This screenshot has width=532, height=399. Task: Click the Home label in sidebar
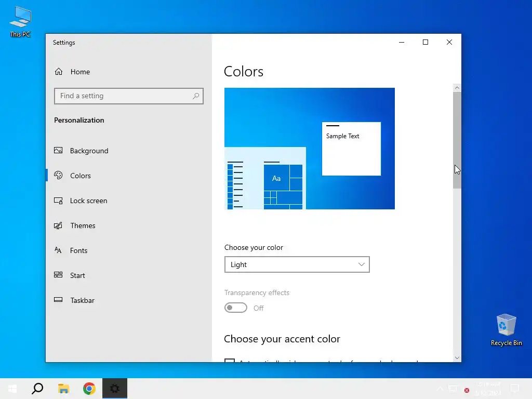[80, 72]
